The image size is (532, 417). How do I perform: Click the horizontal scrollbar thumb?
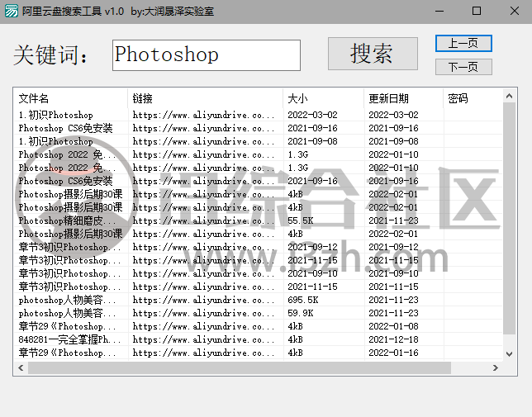240,367
